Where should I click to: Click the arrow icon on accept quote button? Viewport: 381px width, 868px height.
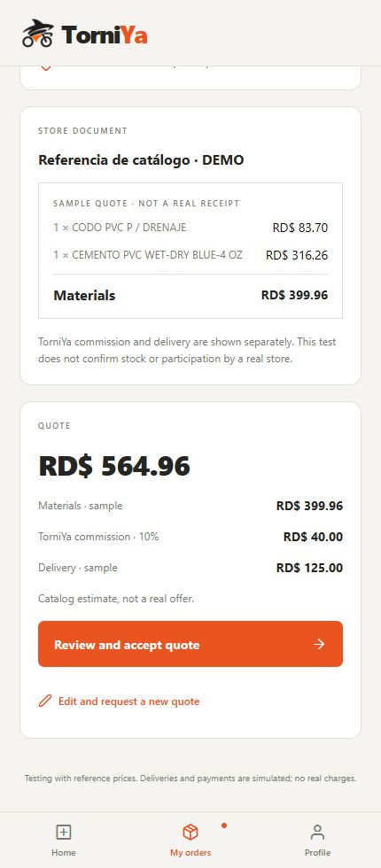point(318,644)
